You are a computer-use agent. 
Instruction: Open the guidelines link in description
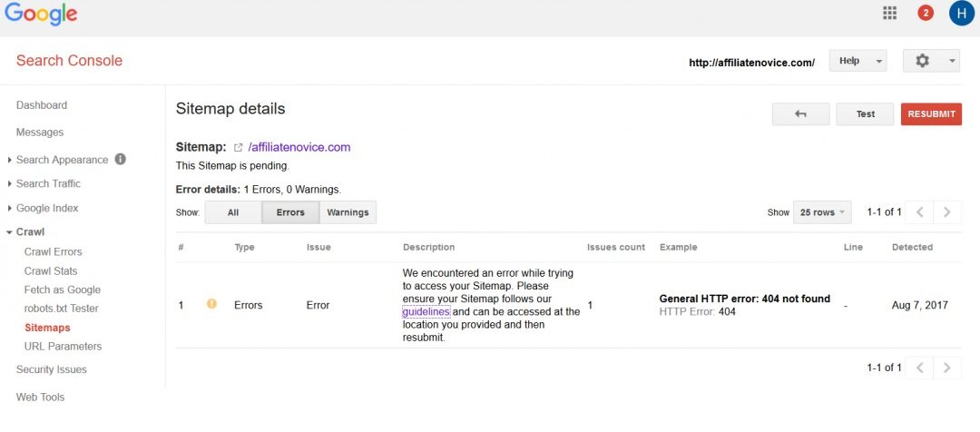point(426,311)
